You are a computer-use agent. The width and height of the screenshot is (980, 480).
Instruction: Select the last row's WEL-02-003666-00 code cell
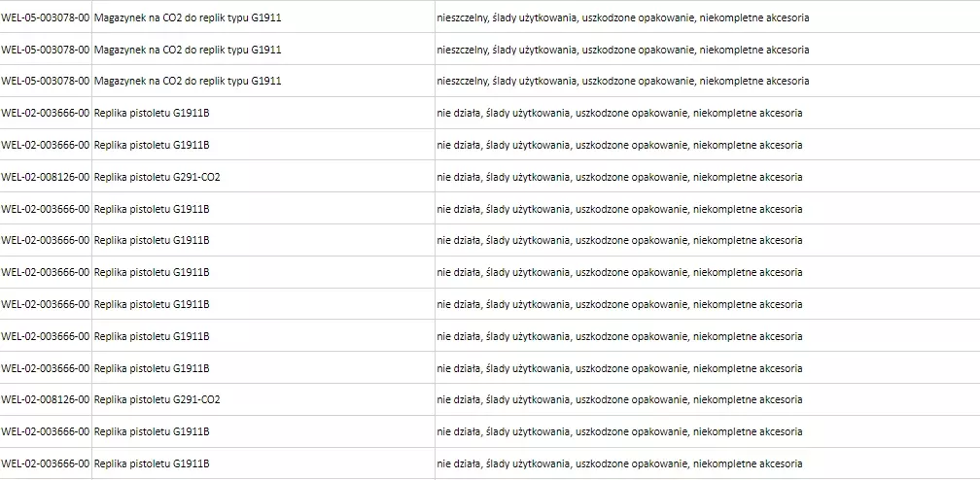[46, 463]
